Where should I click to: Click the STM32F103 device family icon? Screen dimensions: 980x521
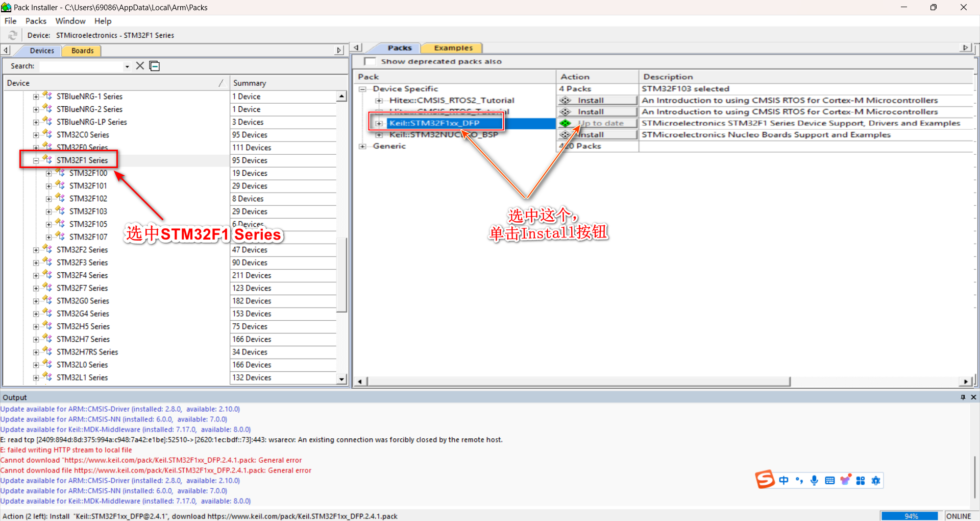pos(60,211)
